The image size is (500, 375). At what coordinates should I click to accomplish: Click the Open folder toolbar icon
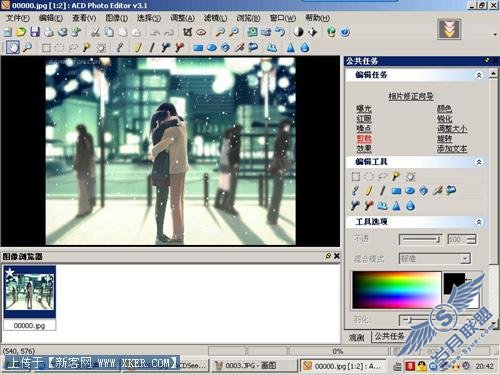[21, 32]
